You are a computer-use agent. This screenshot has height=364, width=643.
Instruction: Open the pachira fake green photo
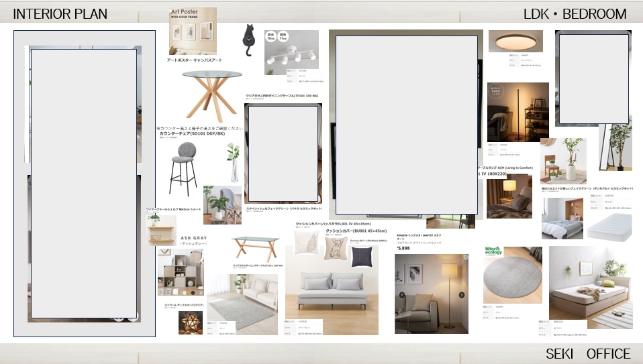pyautogui.click(x=222, y=204)
